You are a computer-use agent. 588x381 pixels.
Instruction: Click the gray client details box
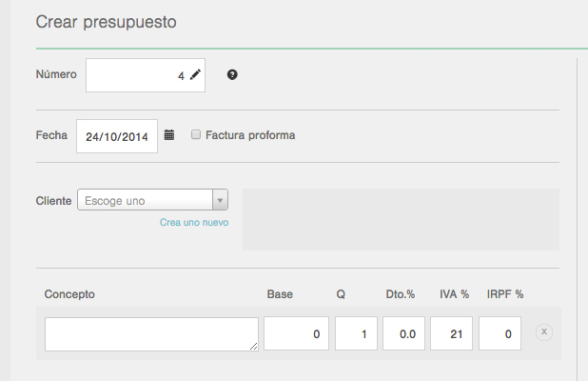point(401,220)
